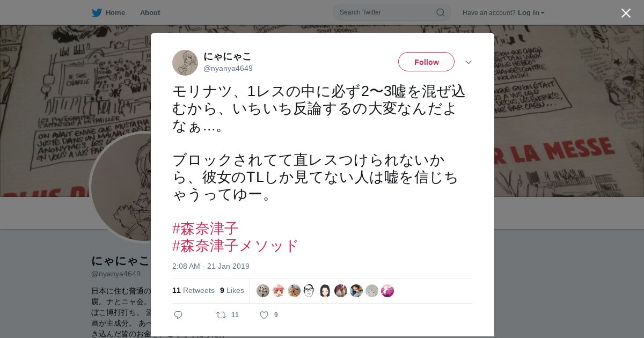Click the reply speech bubble icon
This screenshot has height=338, width=644.
pos(178,315)
